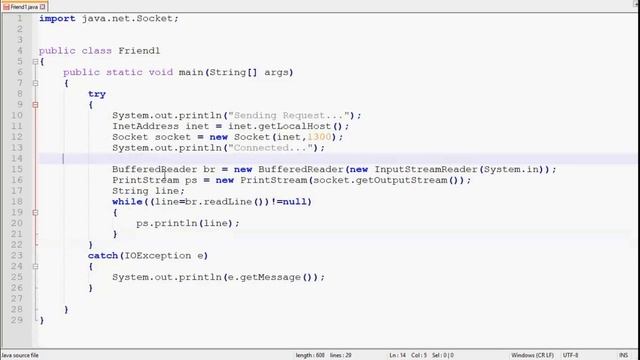
Task: Click the class name 'Friend1' on line 4
Action: 139,51
